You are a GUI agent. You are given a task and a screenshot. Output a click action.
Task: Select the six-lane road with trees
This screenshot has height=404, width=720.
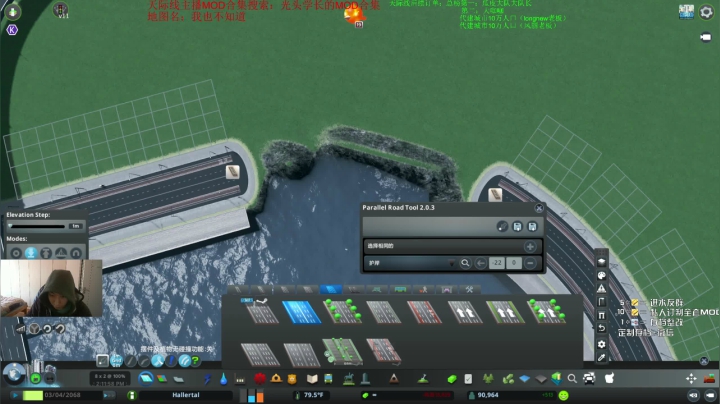pyautogui.click(x=342, y=311)
